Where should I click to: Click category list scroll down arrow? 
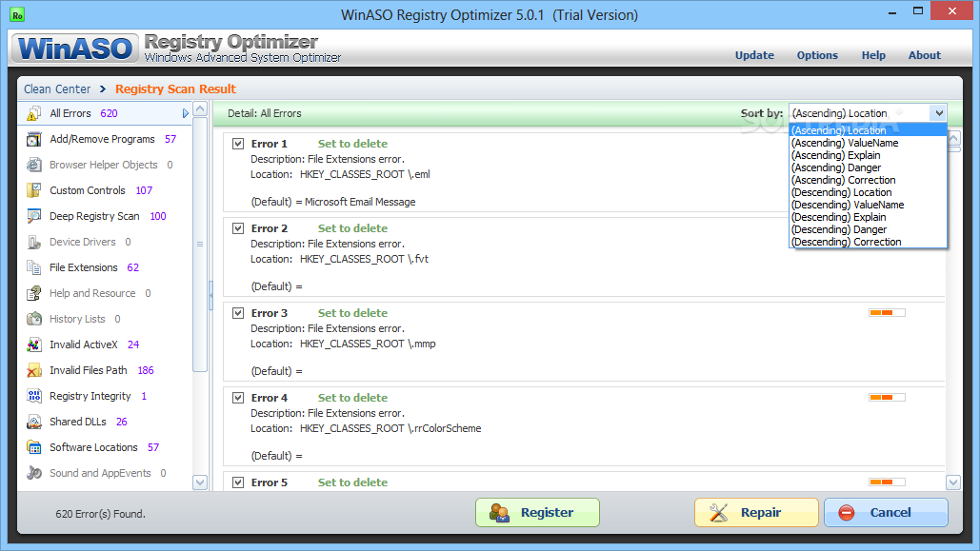click(x=200, y=482)
